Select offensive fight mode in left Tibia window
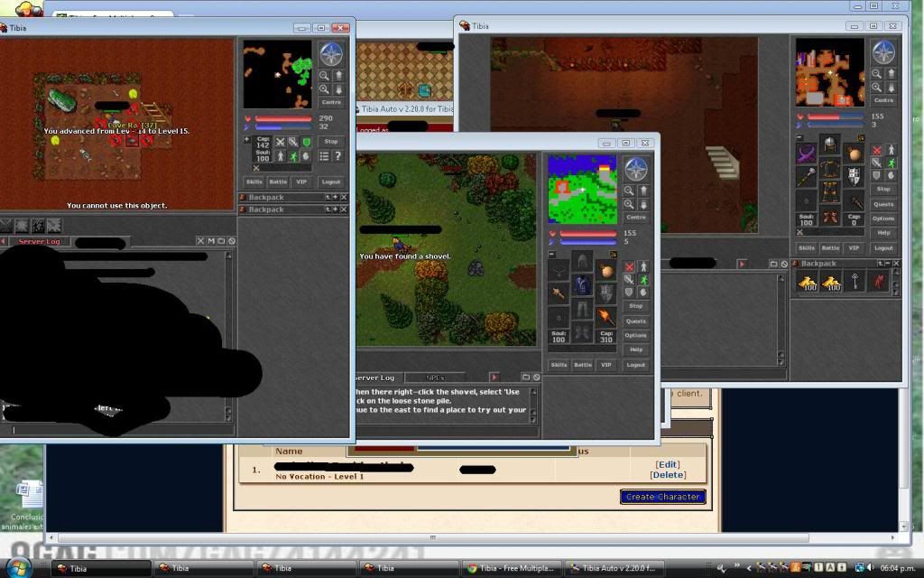Viewport: 924px width, 578px height. tap(280, 142)
